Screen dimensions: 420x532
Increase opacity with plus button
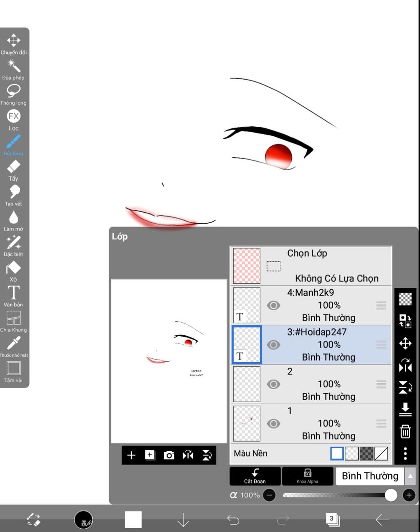click(409, 495)
